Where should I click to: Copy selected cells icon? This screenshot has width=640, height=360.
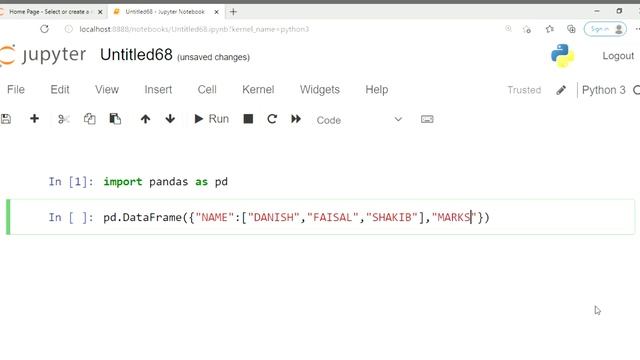click(89, 119)
